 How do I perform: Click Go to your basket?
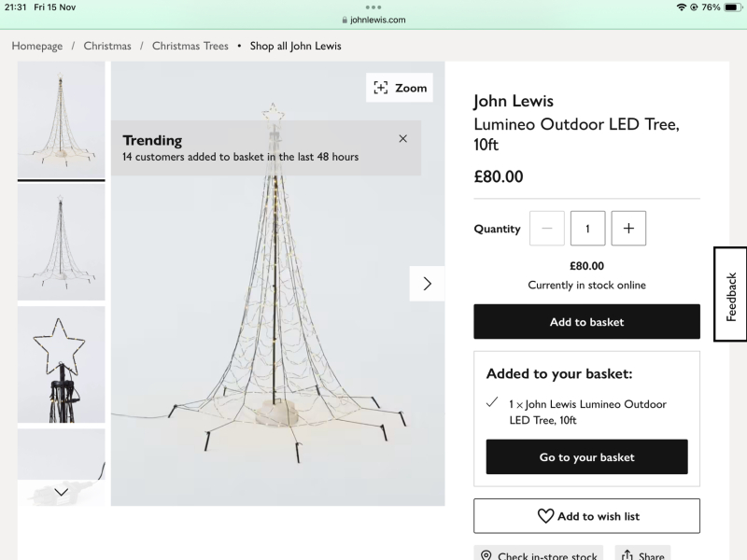coord(586,457)
